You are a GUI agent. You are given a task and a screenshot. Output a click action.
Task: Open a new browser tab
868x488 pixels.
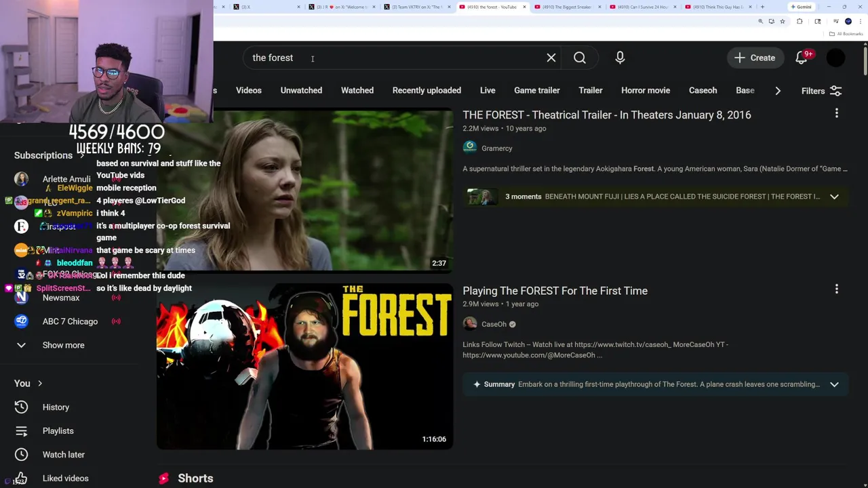[762, 7]
